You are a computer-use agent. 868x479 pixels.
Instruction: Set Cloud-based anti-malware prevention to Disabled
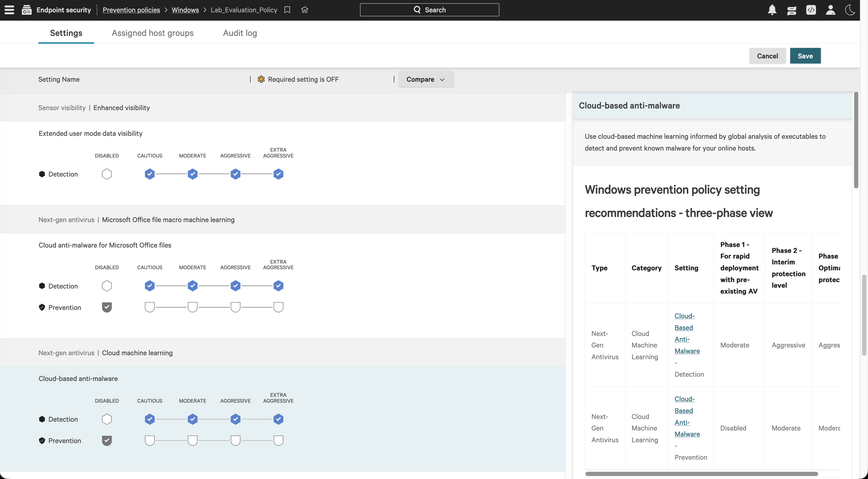(107, 441)
